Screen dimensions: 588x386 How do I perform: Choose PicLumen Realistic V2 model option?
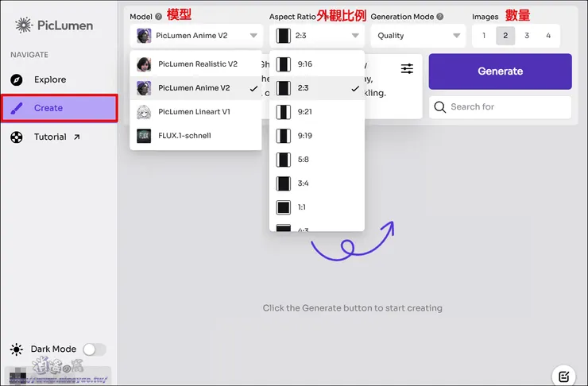pos(195,64)
